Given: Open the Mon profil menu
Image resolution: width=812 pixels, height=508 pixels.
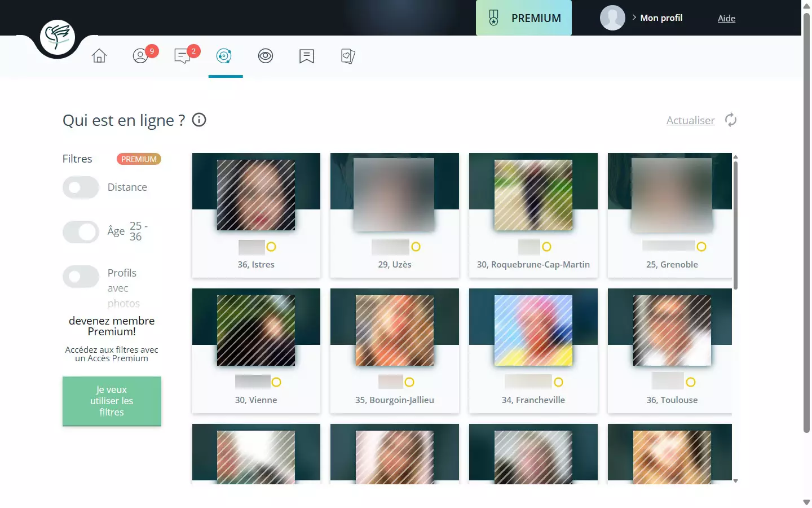Looking at the screenshot, I should point(660,17).
